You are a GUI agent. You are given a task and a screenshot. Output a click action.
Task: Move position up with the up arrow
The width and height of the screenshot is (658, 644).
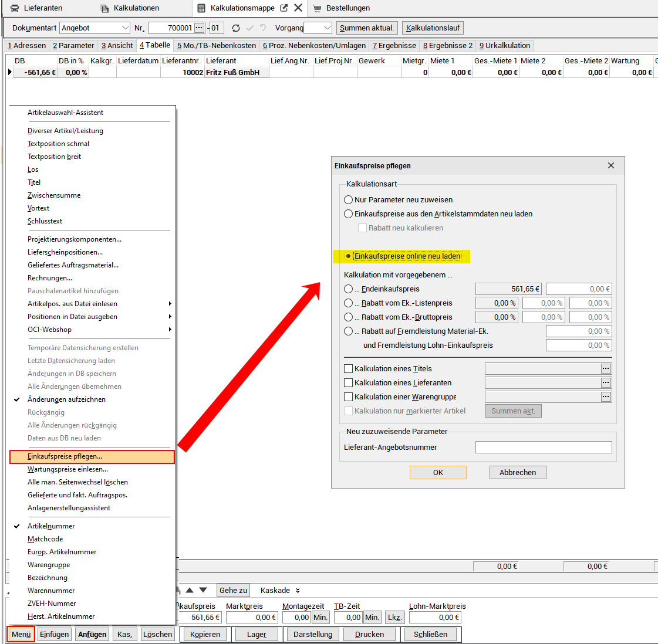coord(190,590)
